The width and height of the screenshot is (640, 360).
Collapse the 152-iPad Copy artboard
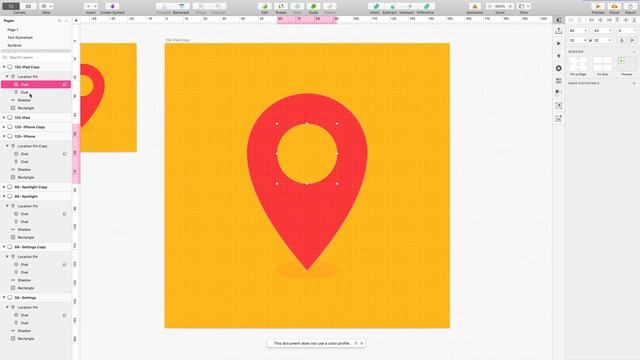[x=4, y=67]
